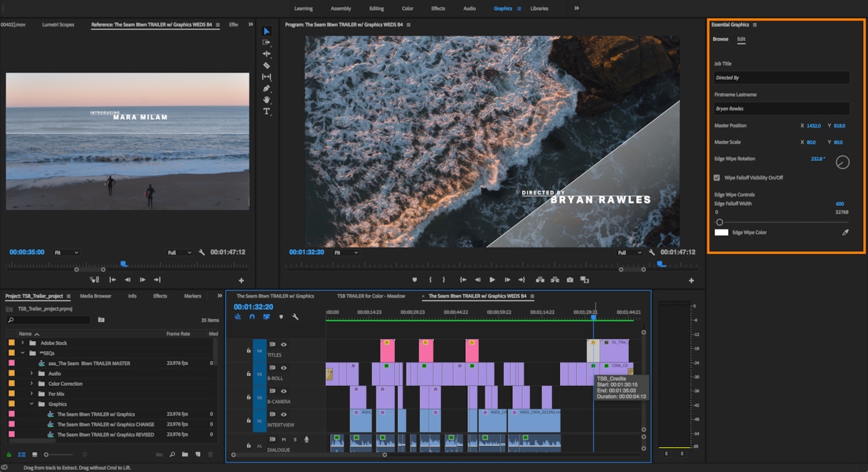Open the Program Monitor button editor plus
868x472 pixels.
[x=692, y=280]
